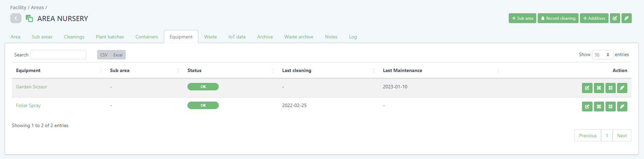Screen dimensions: 644x159
Task: Sort the table by Last cleaning column
Action: pos(296,70)
